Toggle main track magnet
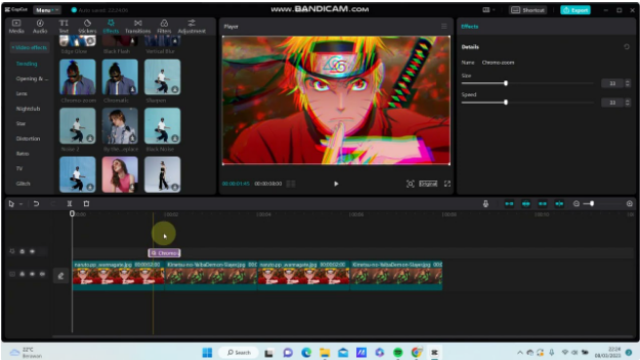Viewport: 640px width, 360px height. tap(509, 204)
